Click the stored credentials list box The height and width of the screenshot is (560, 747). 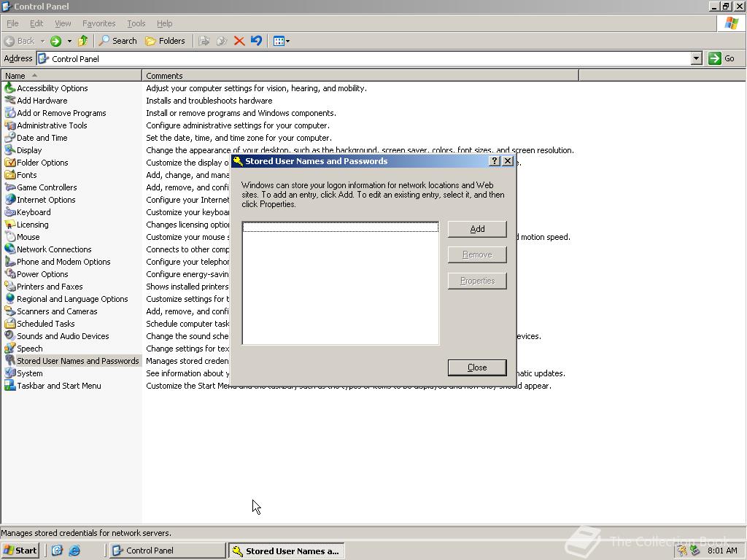(340, 283)
